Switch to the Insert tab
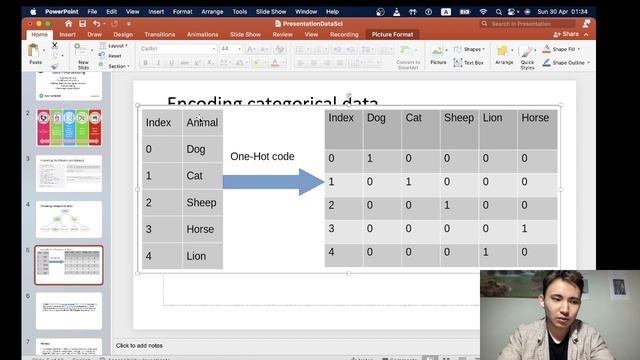The width and height of the screenshot is (640, 360). 67,34
